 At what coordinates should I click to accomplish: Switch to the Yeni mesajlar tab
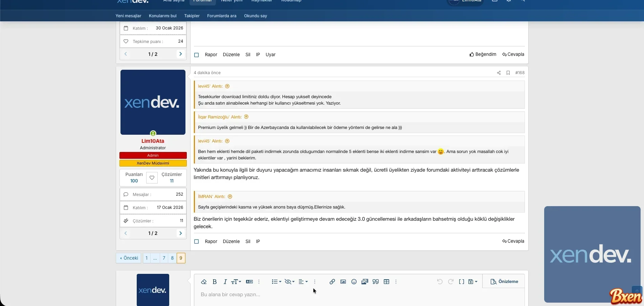tap(128, 16)
